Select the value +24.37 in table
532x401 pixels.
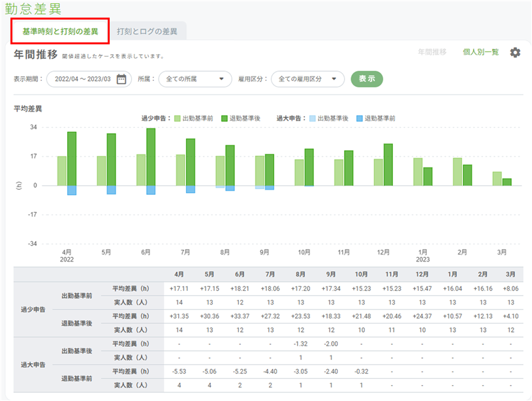422,316
